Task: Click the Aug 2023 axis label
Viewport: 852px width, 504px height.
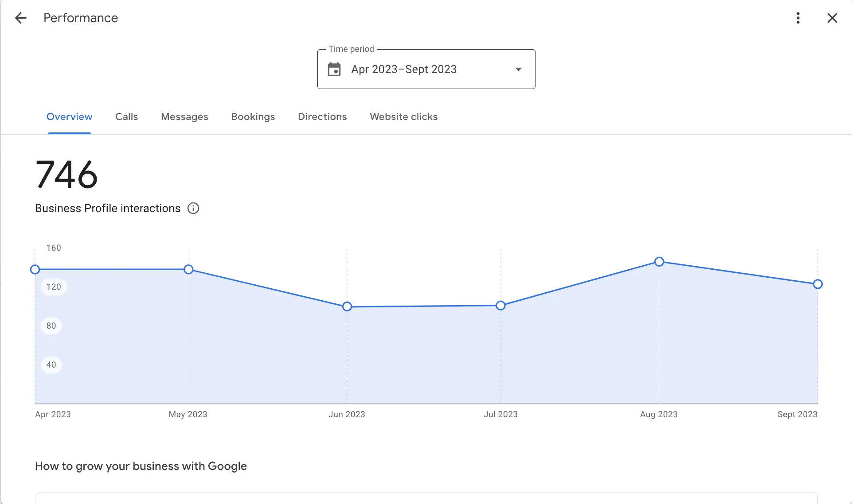Action: pyautogui.click(x=659, y=415)
